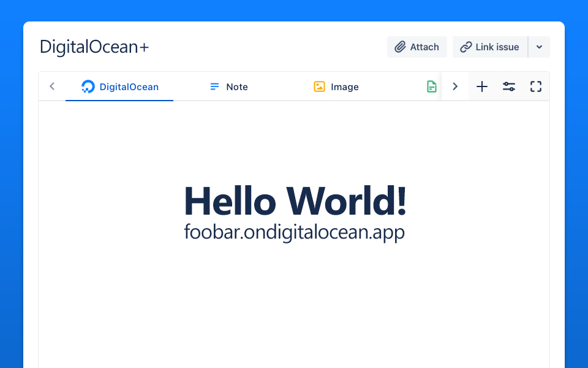Click the Hello World! heading
Image resolution: width=588 pixels, height=368 pixels.
coord(295,201)
